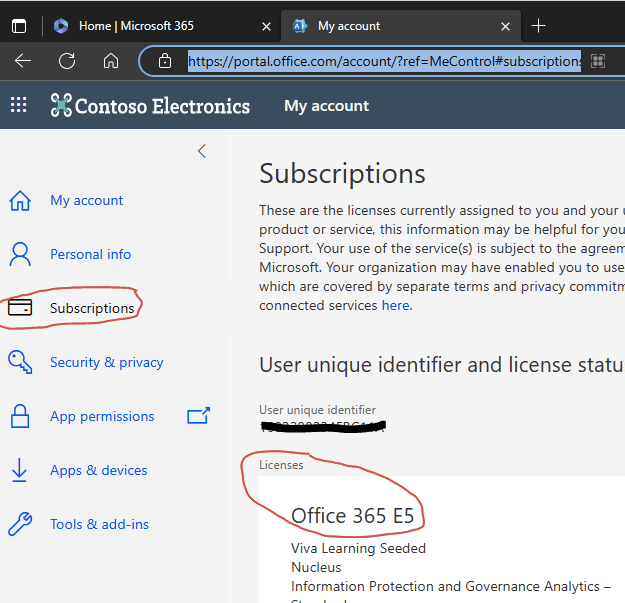
Task: Click the Subscriptions card icon
Action: click(x=20, y=308)
